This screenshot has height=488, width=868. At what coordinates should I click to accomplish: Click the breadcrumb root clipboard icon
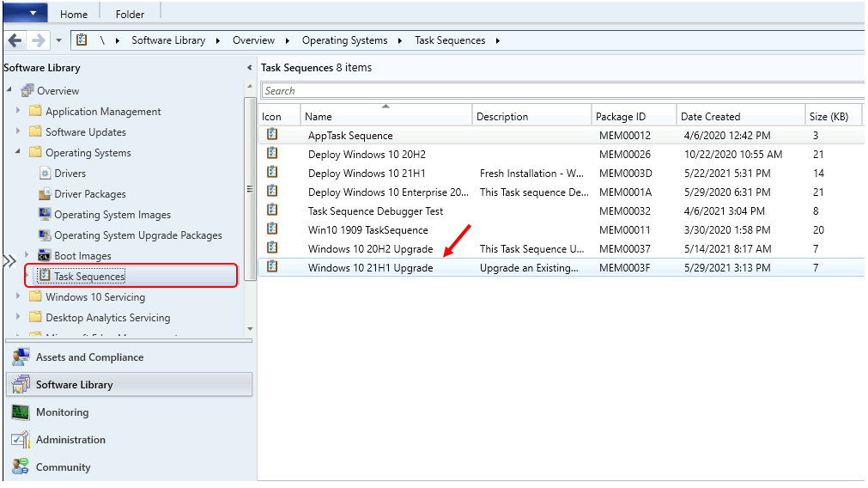82,40
